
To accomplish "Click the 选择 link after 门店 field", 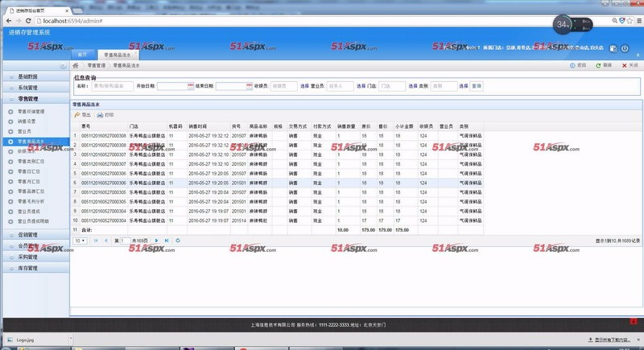I will tap(413, 86).
